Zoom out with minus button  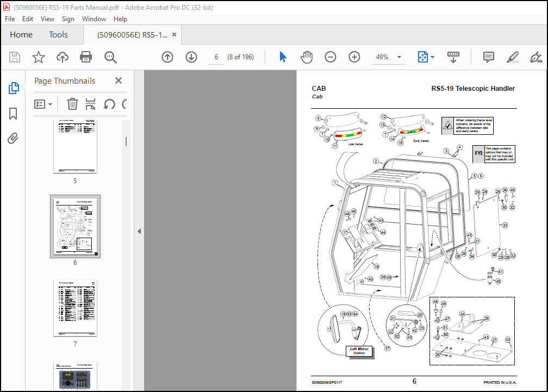coord(331,57)
